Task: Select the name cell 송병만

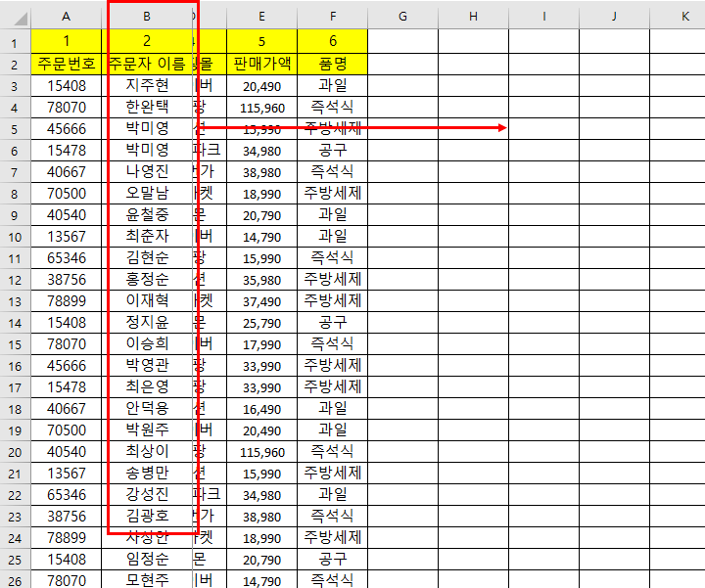Action: [147, 473]
